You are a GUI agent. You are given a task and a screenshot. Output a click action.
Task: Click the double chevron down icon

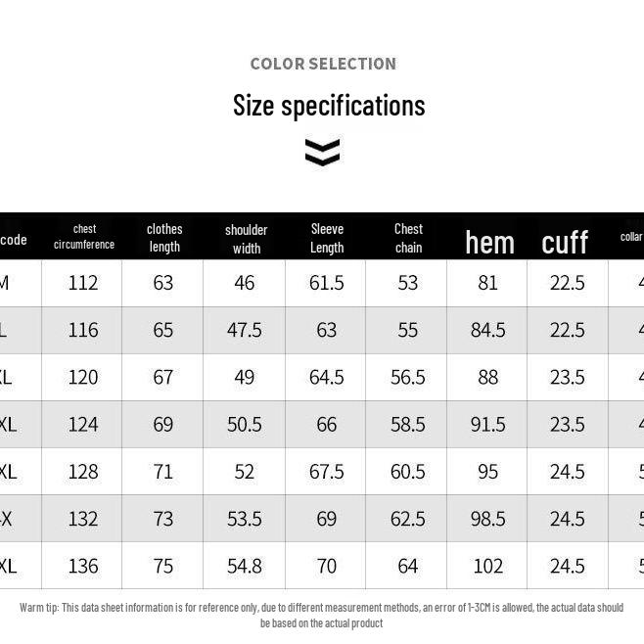(x=322, y=152)
